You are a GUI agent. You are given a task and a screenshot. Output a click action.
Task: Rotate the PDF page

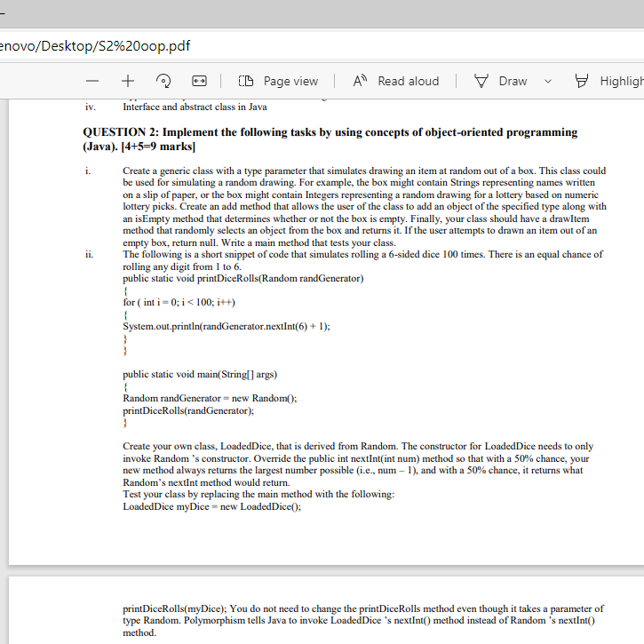163,81
